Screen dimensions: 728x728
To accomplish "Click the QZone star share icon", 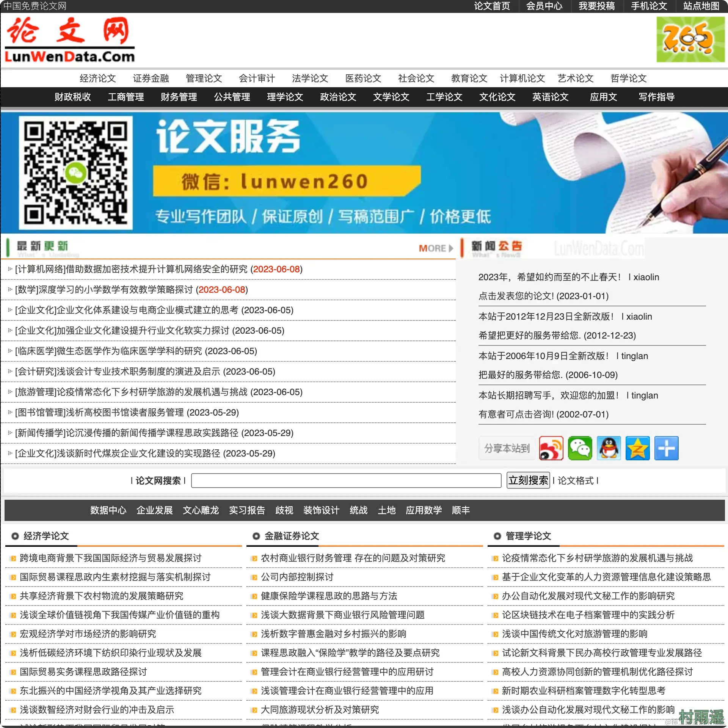I will 637,448.
